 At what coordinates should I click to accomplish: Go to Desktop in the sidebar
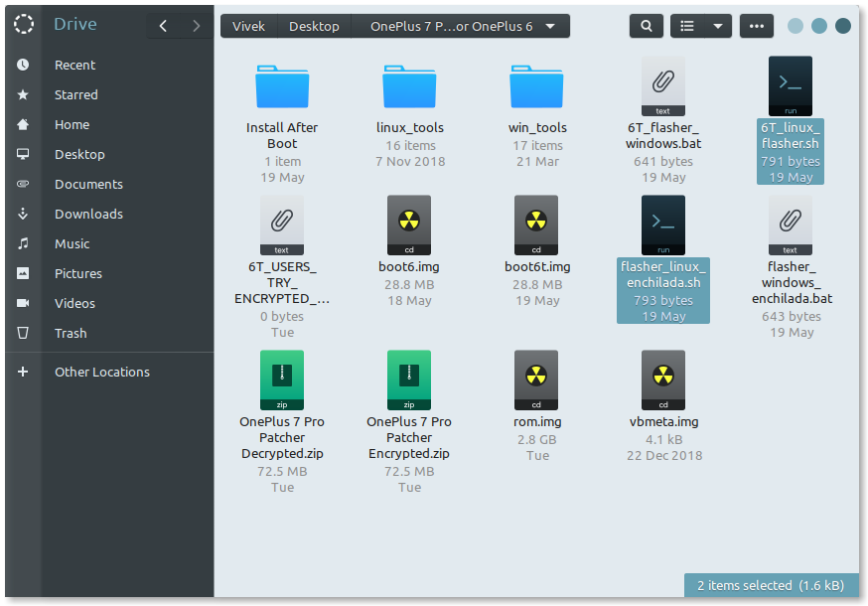79,155
